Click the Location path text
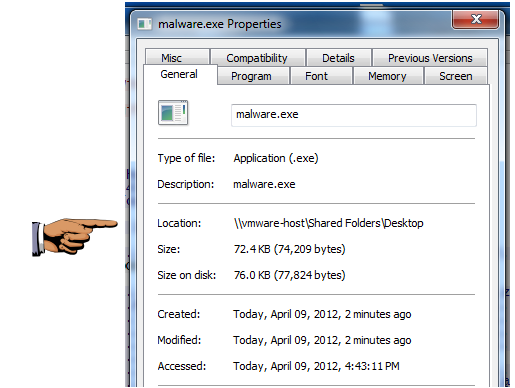Viewport: 515px width, 388px height. pos(328,223)
